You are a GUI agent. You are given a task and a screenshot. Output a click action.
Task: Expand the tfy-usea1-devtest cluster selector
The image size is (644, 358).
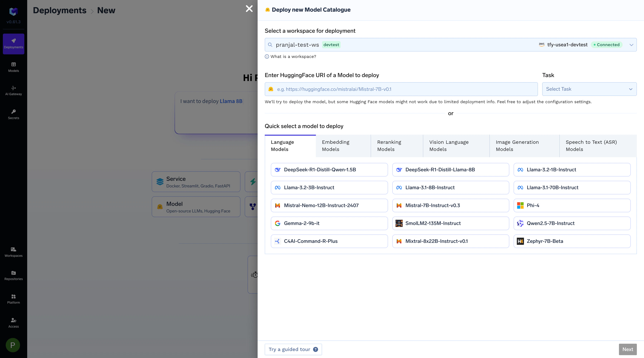[567, 45]
